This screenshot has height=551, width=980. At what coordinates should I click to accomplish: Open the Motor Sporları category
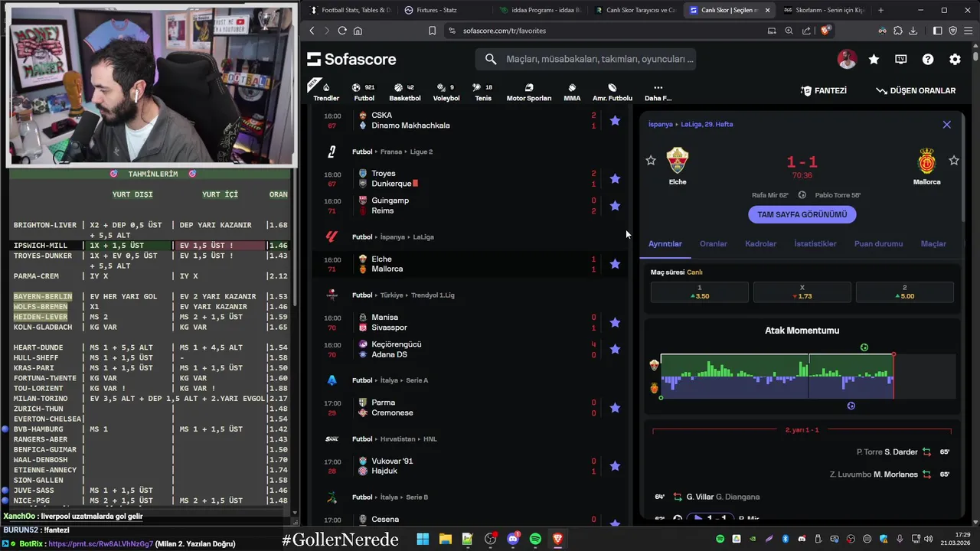pyautogui.click(x=529, y=92)
